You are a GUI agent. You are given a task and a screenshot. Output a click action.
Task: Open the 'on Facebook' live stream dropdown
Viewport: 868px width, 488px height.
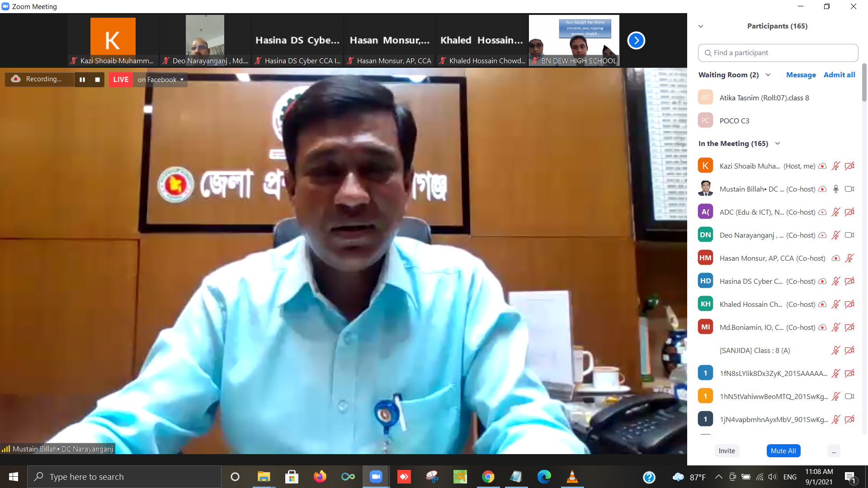[x=160, y=80]
